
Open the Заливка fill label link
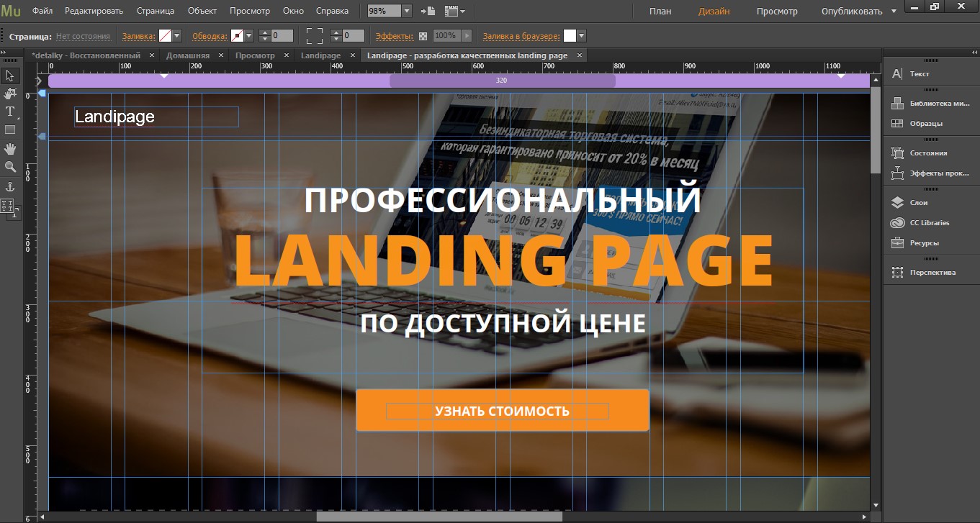(138, 35)
